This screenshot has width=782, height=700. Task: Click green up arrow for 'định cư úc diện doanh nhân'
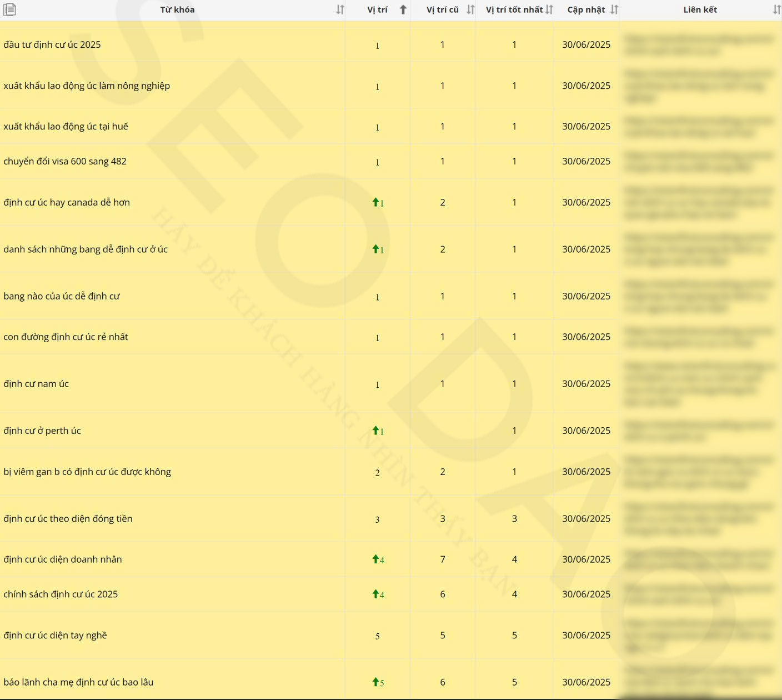pyautogui.click(x=375, y=559)
